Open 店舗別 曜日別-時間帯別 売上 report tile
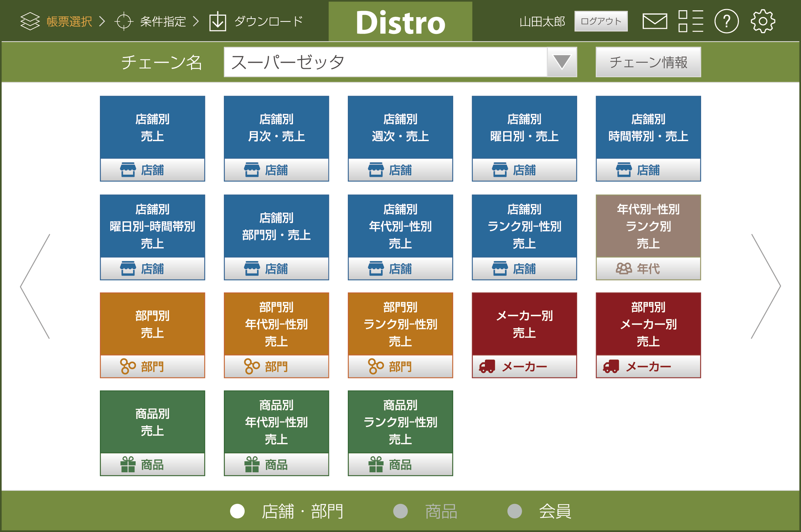The height and width of the screenshot is (532, 801). pos(152,237)
